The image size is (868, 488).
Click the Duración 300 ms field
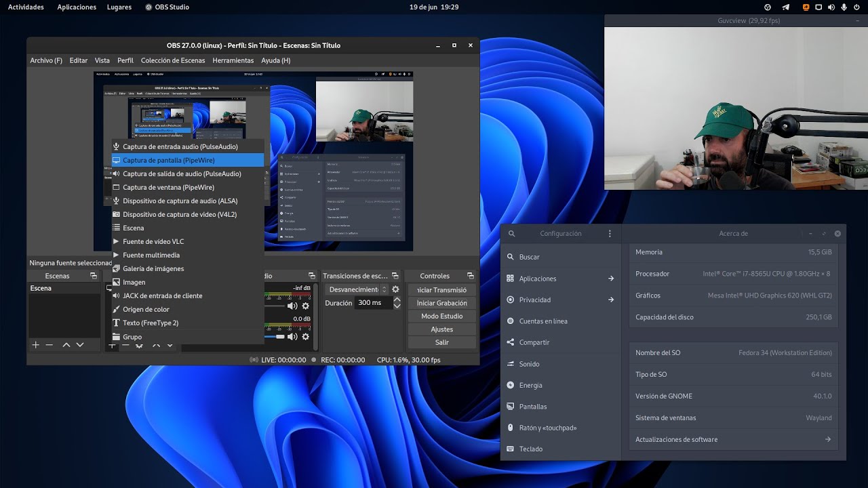coord(374,303)
